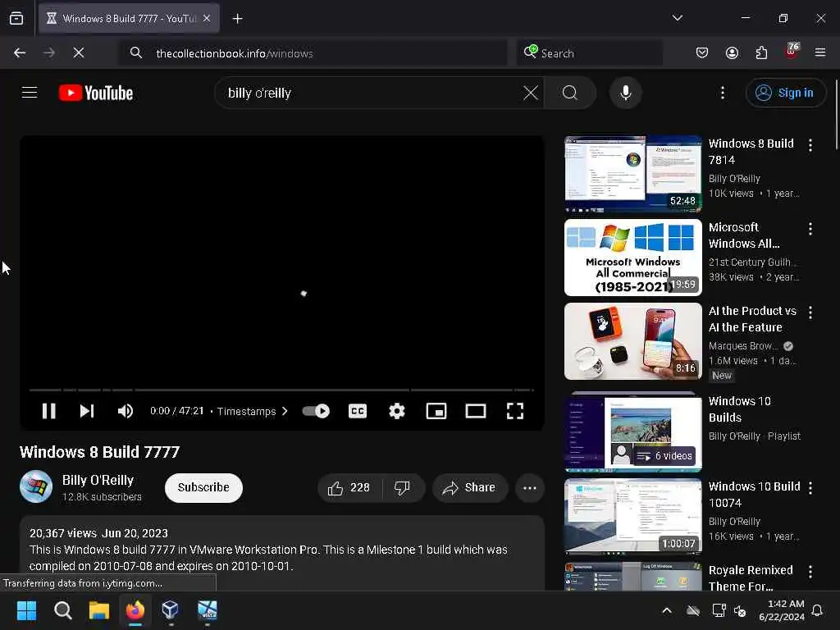This screenshot has width=840, height=630.
Task: Sign in to YouTube
Action: coord(785,93)
